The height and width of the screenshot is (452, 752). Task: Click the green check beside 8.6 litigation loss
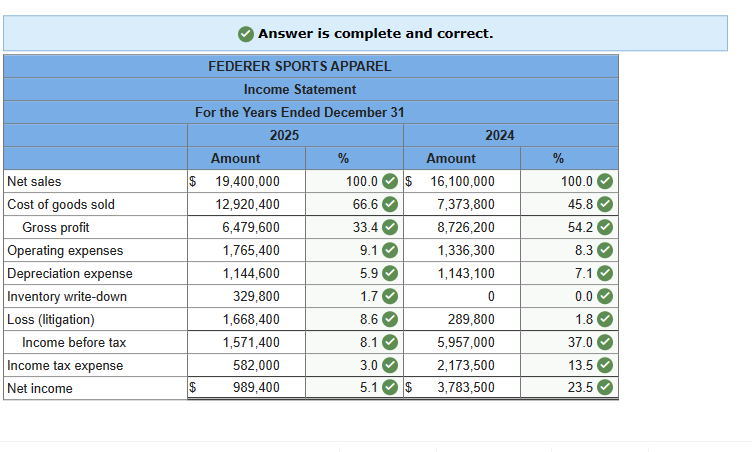(390, 320)
